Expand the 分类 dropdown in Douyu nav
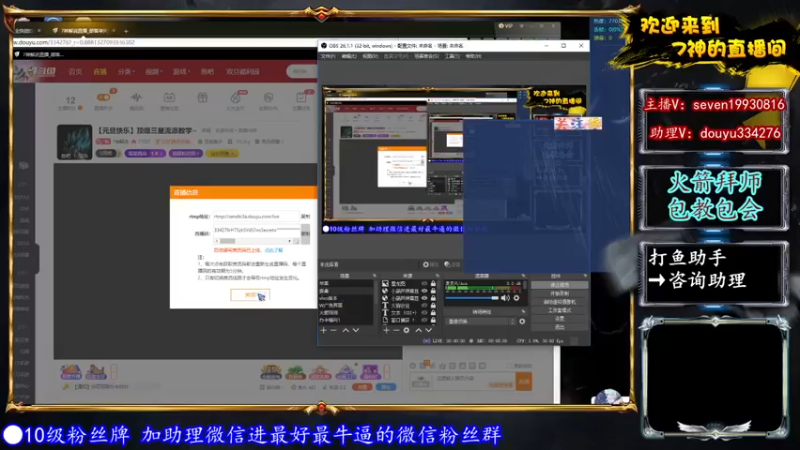Screen dimensions: 800x450 (x=127, y=72)
